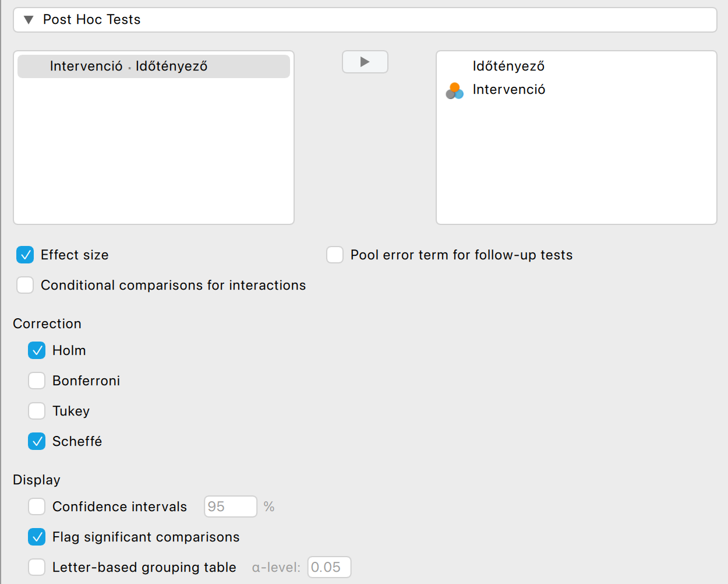728x584 pixels.
Task: Enable Conditional comparisons for interactions
Action: (25, 285)
